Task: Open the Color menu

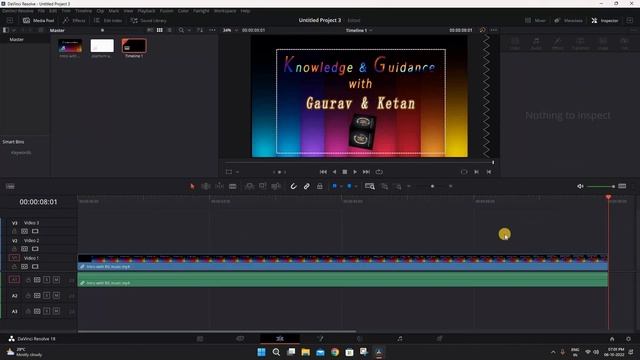Action: tap(183, 11)
